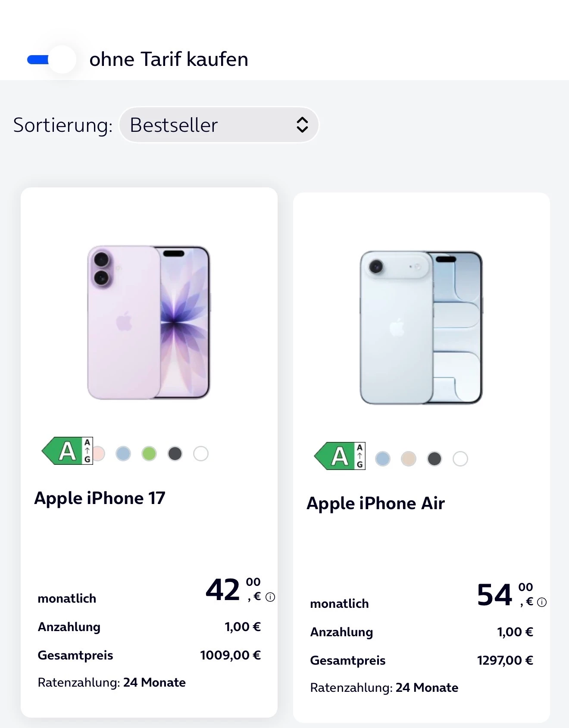569x728 pixels.
Task: Show iPhone 17 monthly price info
Action: coord(270,597)
